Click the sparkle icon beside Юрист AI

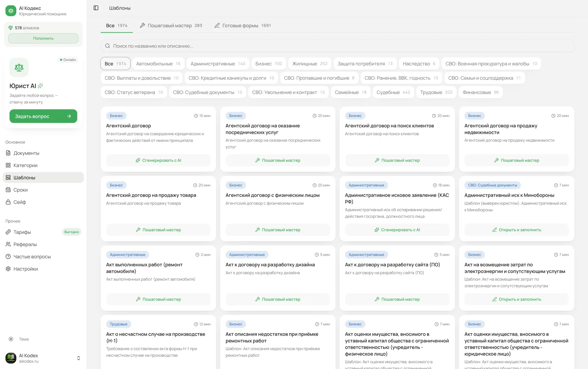pyautogui.click(x=40, y=86)
